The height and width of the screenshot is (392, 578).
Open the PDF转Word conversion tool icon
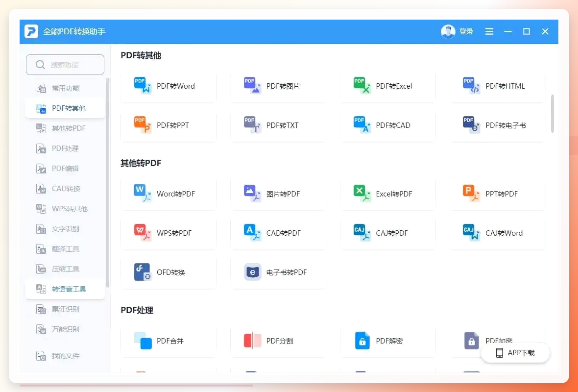tap(143, 86)
